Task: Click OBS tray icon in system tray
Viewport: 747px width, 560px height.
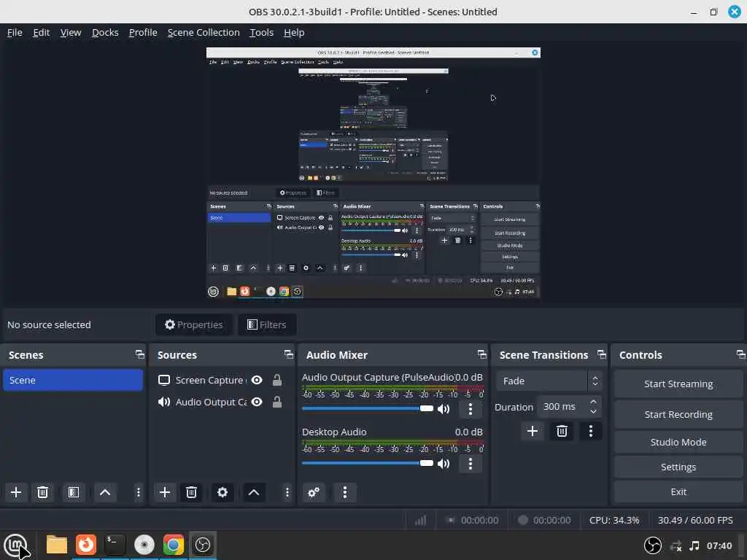Action: pyautogui.click(x=652, y=545)
